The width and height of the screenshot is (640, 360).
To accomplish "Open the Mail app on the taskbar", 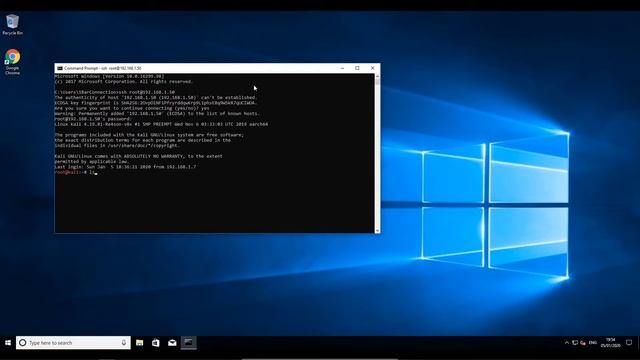I will tap(172, 343).
